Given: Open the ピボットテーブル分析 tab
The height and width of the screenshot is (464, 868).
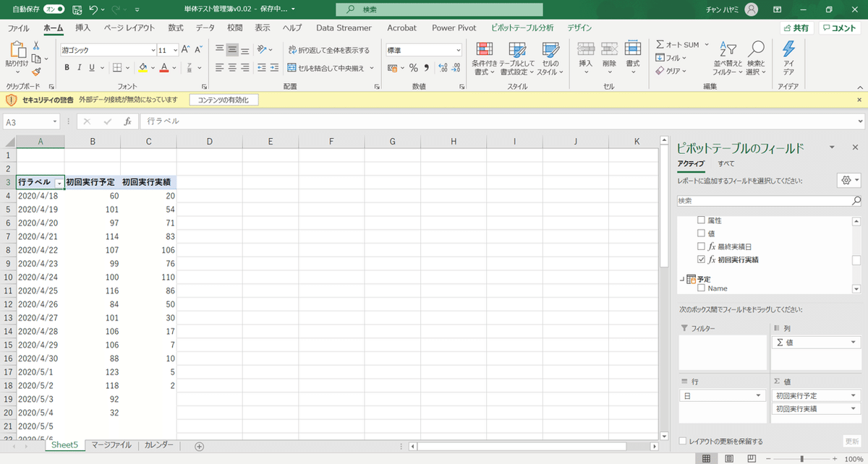Looking at the screenshot, I should 522,28.
